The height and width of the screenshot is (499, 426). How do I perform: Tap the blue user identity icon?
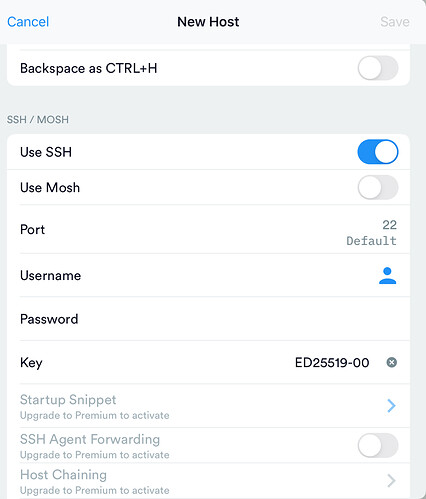[x=387, y=275]
